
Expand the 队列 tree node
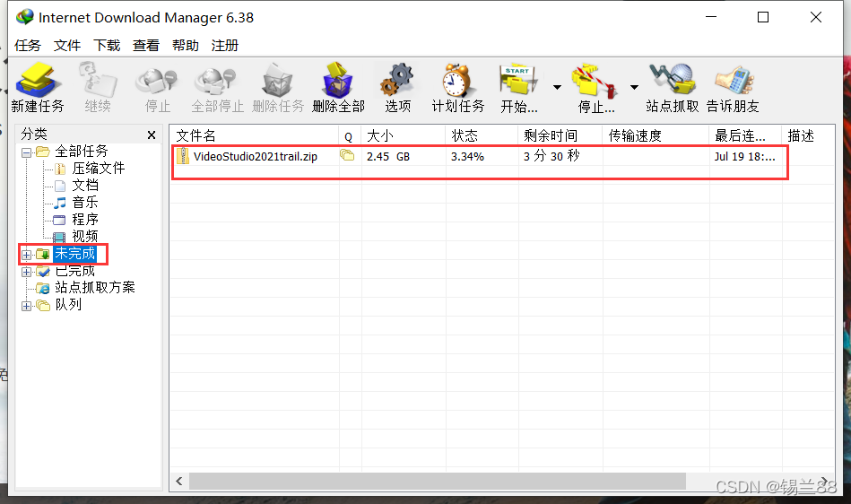click(x=26, y=306)
